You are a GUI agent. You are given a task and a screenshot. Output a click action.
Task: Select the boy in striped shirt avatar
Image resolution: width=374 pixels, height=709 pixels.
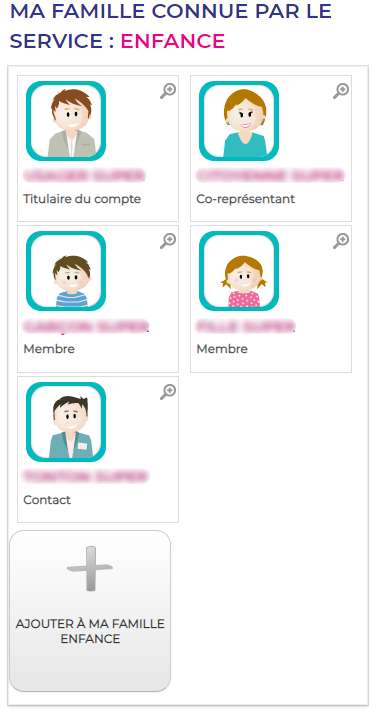tap(66, 271)
